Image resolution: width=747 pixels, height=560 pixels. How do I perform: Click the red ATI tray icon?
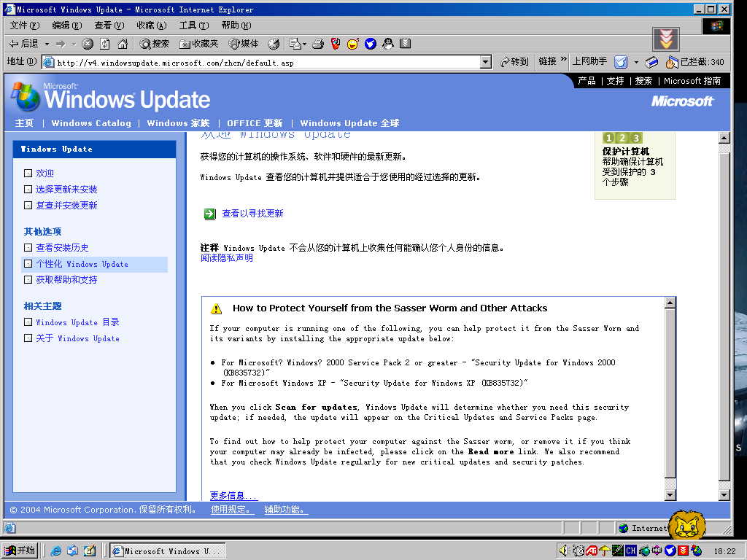(x=591, y=551)
